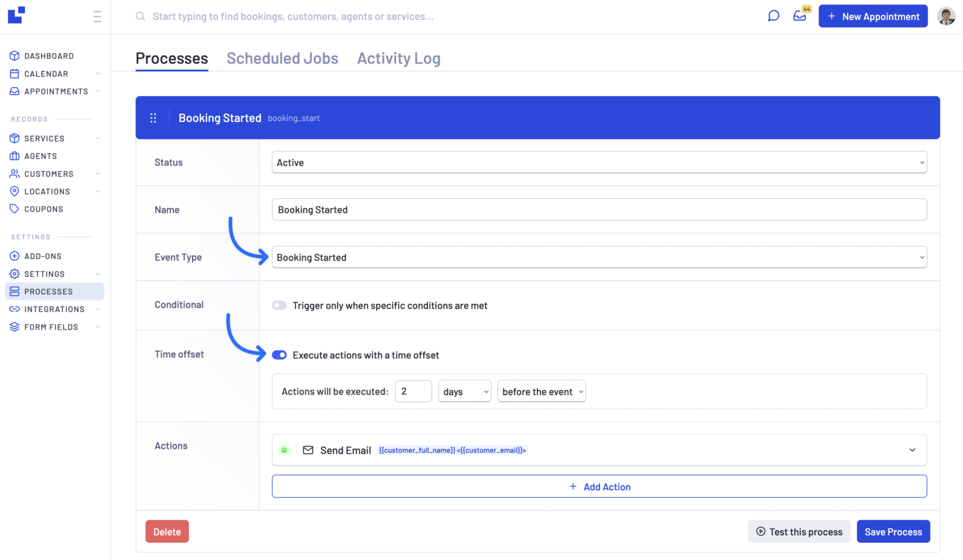This screenshot has width=963, height=560.
Task: Open Coupons from the sidebar
Action: (x=43, y=209)
